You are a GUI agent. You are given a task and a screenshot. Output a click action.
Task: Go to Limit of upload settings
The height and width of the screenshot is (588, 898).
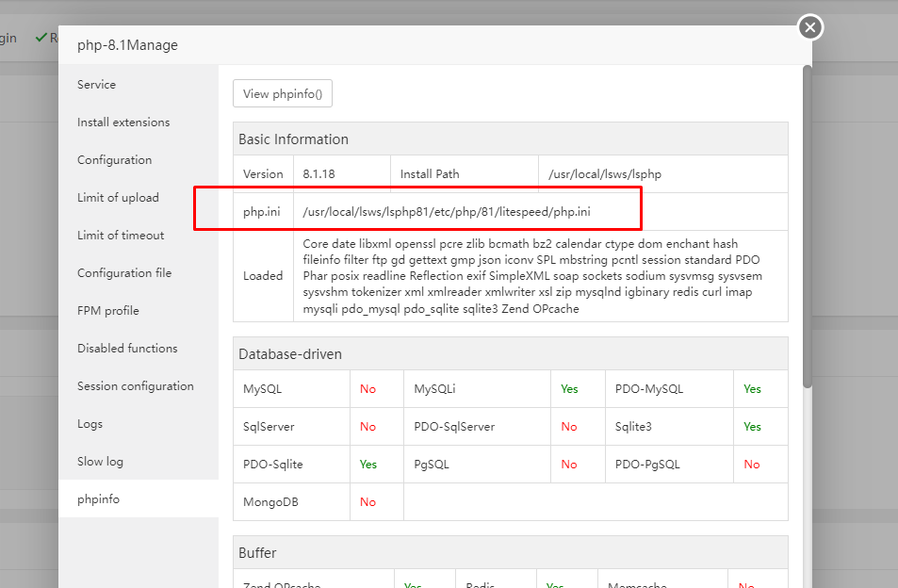click(x=118, y=198)
